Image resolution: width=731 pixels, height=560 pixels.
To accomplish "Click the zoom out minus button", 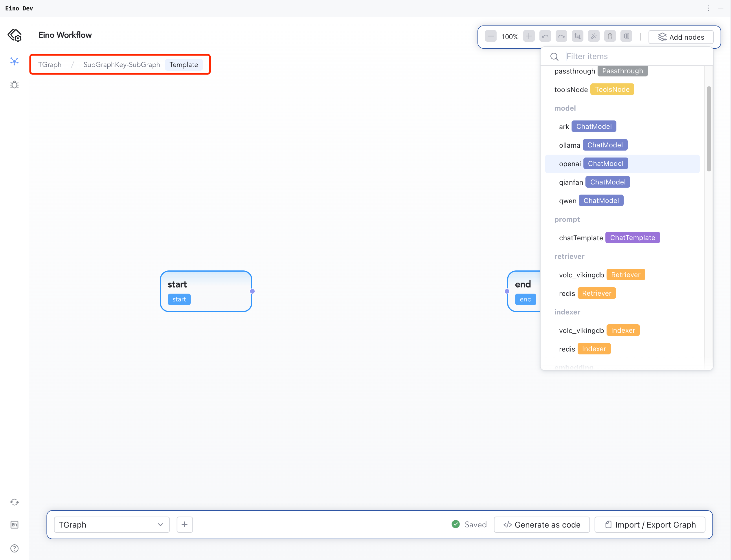I will [491, 36].
